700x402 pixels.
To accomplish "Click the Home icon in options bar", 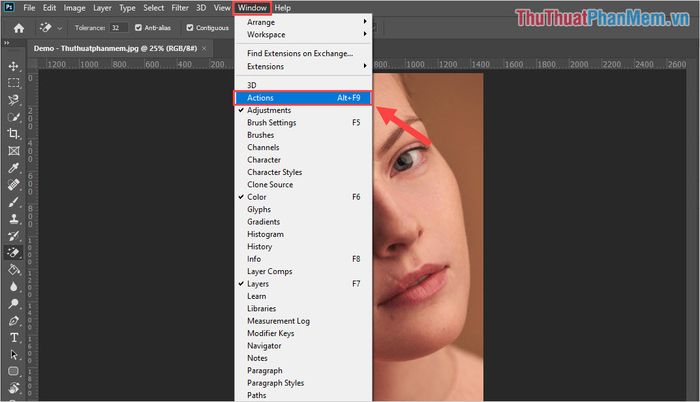I will click(x=19, y=28).
